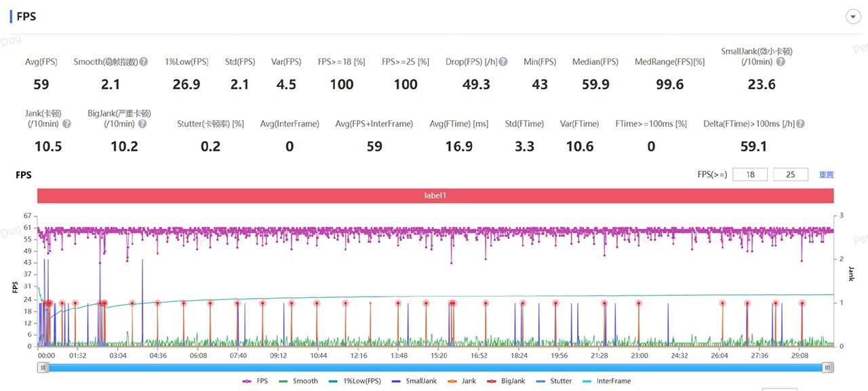
Task: Click the FPS threshold field showing 18
Action: tap(750, 174)
